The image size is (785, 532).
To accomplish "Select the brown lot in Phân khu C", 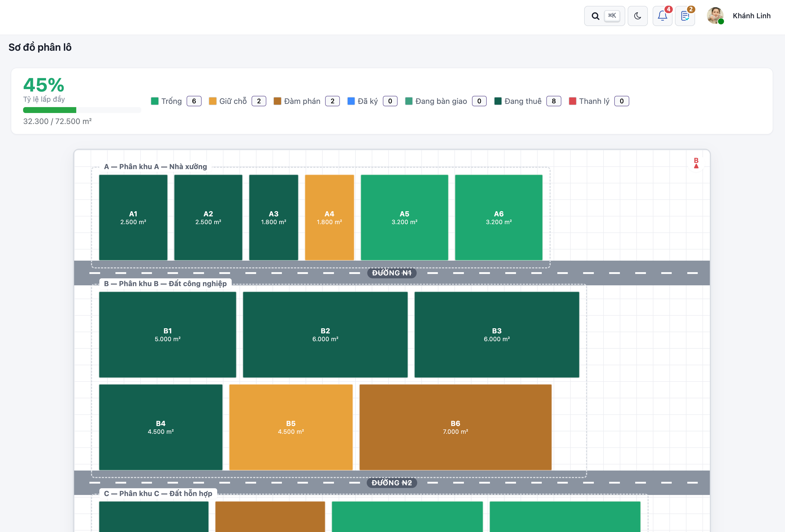I will coord(270,517).
